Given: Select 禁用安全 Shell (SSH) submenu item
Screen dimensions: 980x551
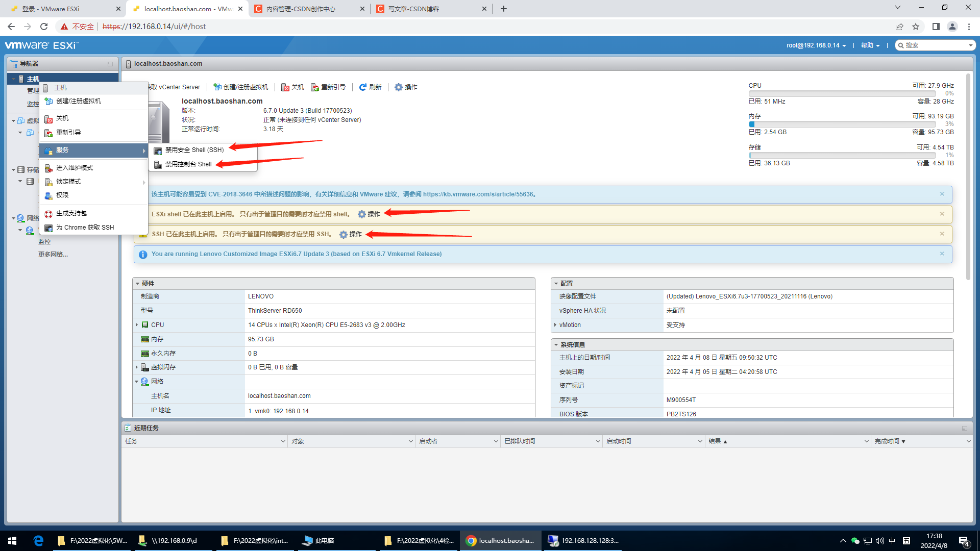Looking at the screenshot, I should (194, 150).
